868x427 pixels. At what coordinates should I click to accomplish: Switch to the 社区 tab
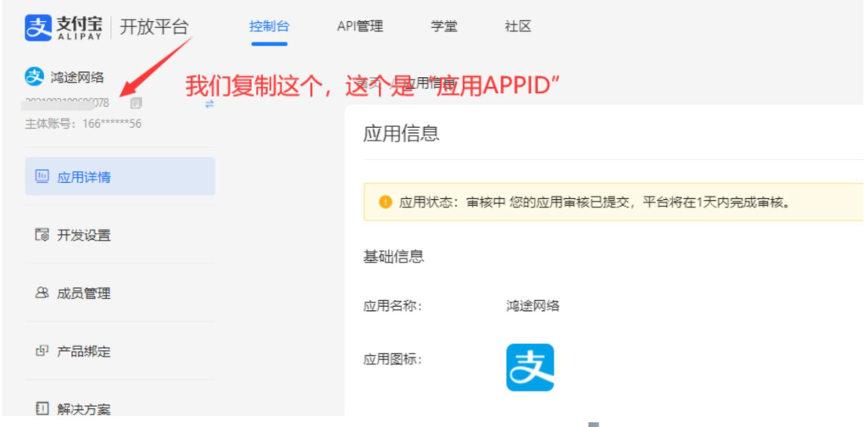click(518, 26)
